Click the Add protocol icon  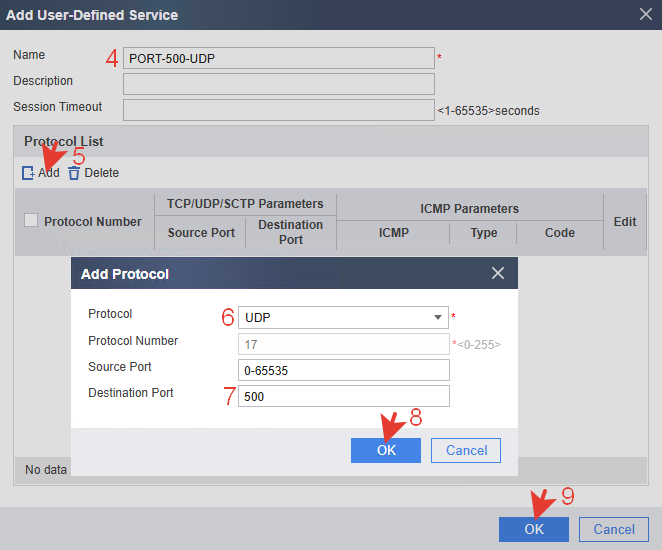click(x=28, y=173)
